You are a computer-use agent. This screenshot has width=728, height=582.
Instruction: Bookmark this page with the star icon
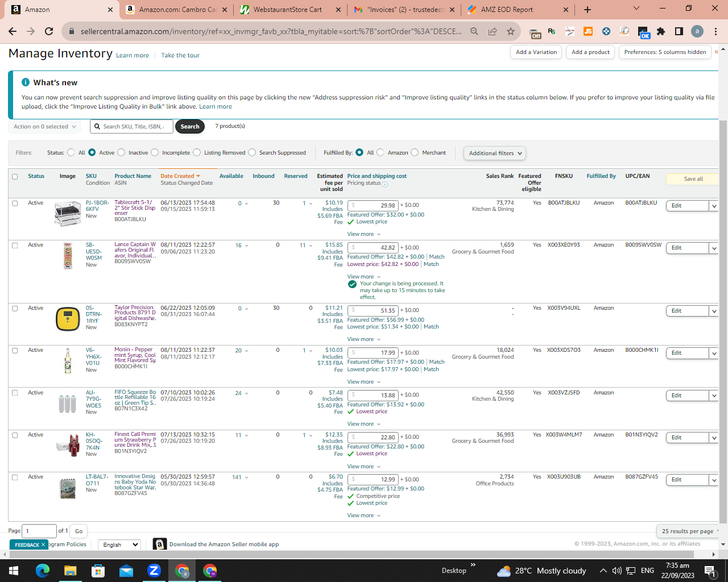click(x=511, y=31)
